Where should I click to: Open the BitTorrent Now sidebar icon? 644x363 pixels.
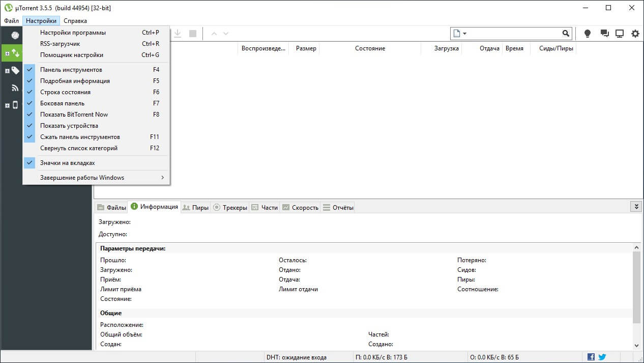15,35
